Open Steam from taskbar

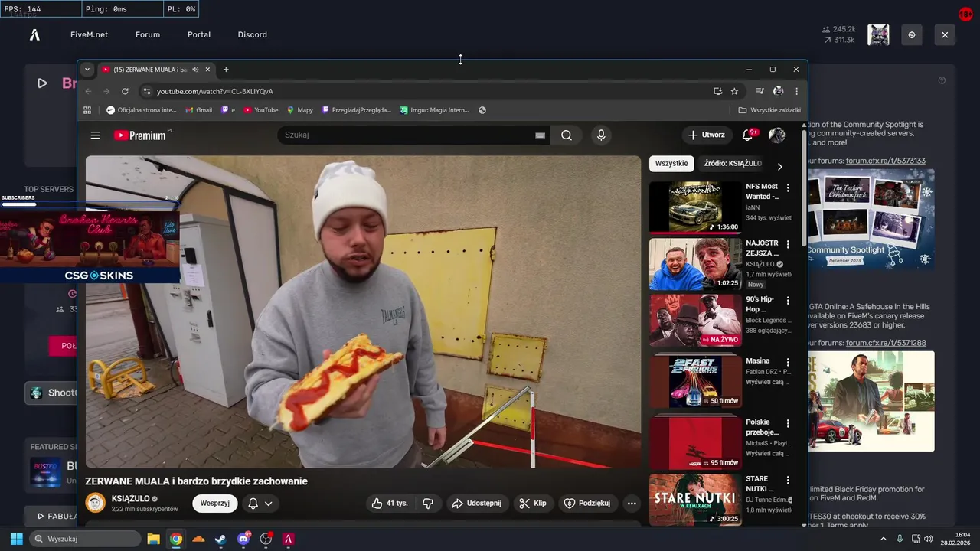coord(220,539)
